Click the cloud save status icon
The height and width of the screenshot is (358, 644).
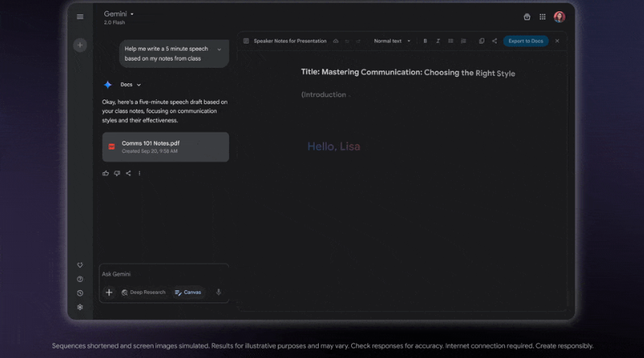click(x=336, y=41)
